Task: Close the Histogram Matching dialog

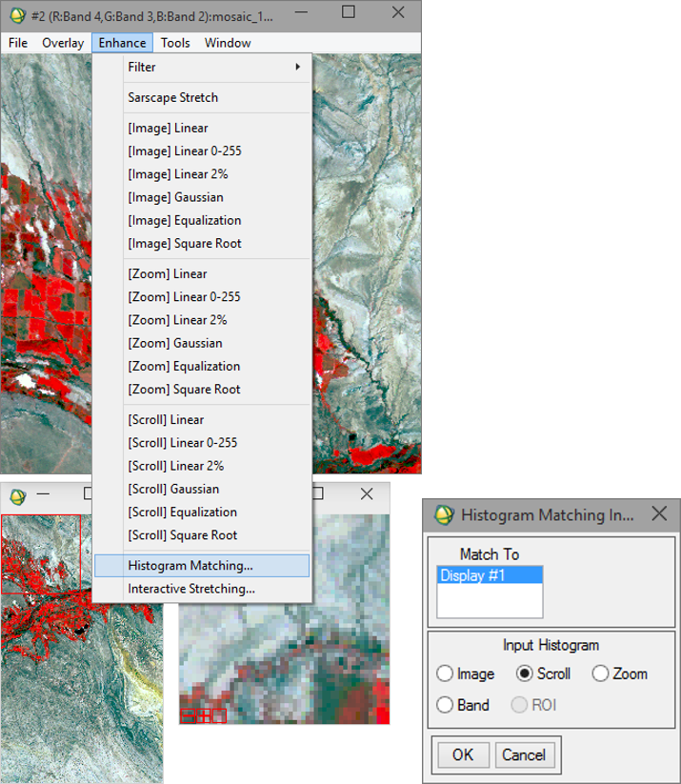Action: pos(659,513)
